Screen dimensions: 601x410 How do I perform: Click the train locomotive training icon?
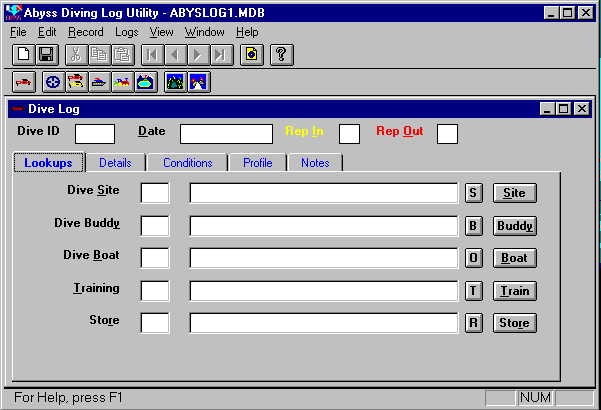coord(122,82)
